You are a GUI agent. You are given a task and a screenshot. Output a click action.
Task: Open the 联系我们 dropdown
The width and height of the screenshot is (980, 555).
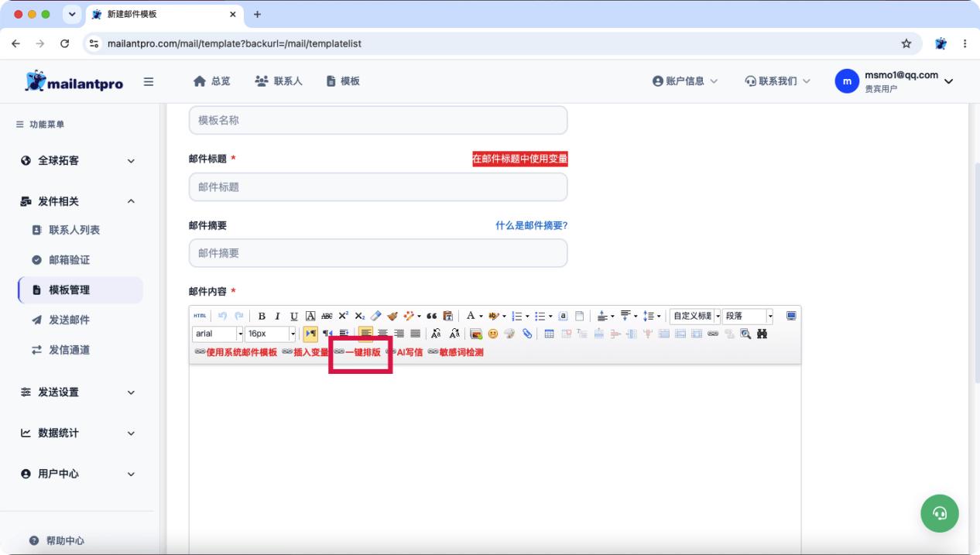[777, 81]
